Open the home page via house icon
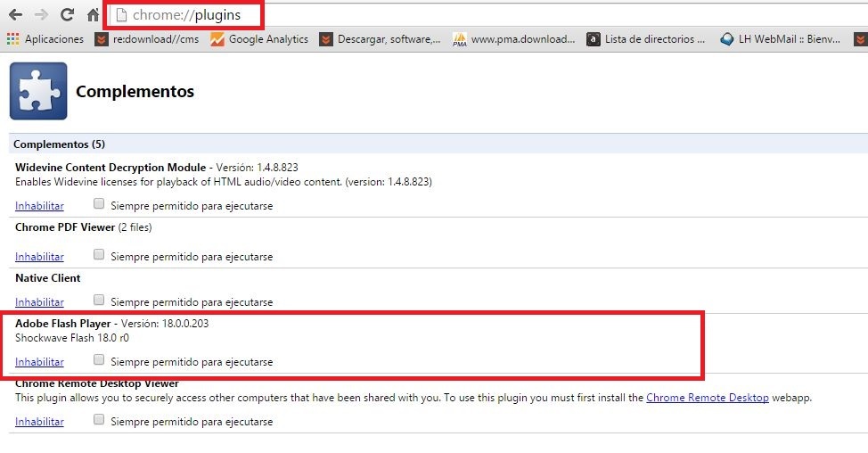868x453 pixels. tap(93, 15)
